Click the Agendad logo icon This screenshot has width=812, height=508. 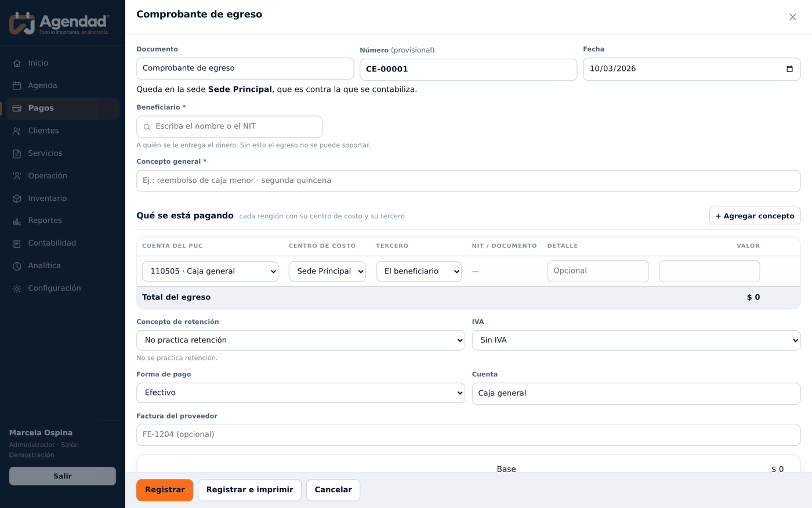[22, 23]
